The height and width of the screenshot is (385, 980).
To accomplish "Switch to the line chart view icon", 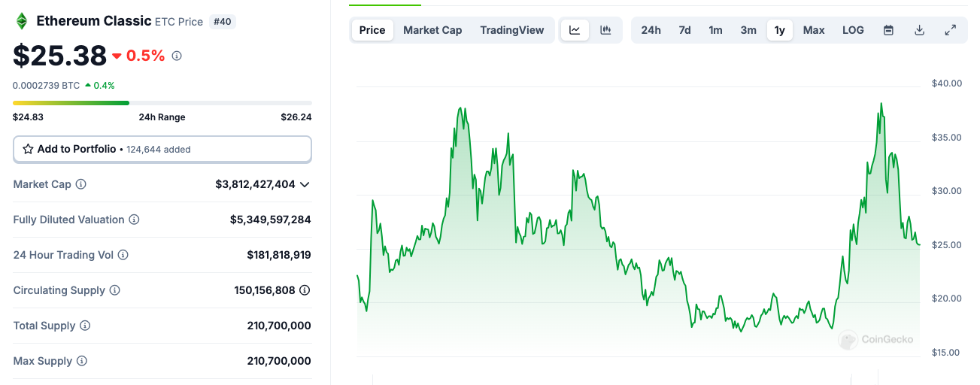I will click(x=575, y=30).
